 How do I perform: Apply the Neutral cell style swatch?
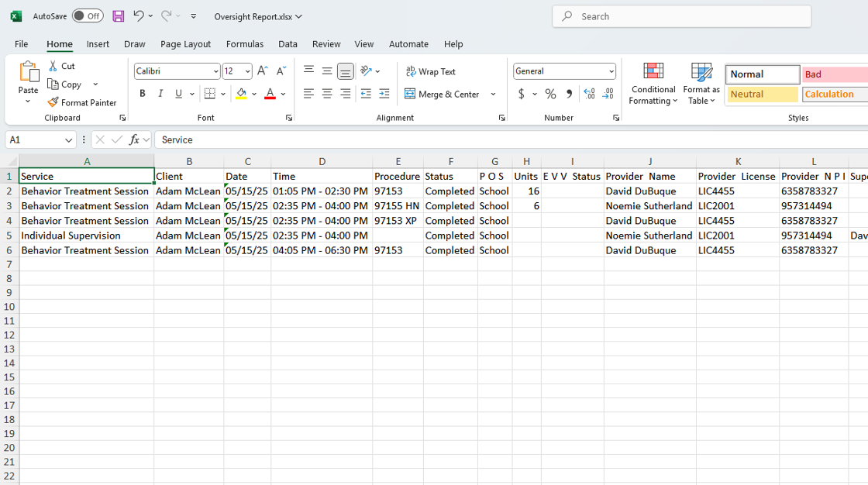[x=763, y=94]
